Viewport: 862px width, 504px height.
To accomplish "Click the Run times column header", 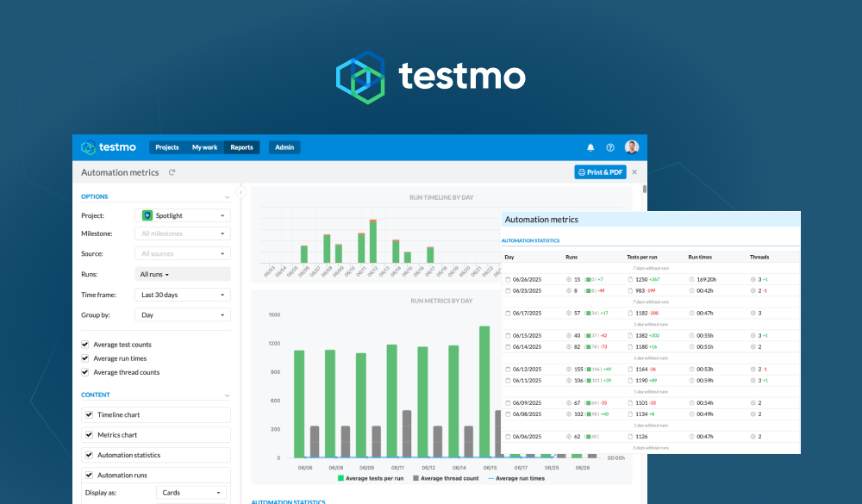I will point(700,257).
